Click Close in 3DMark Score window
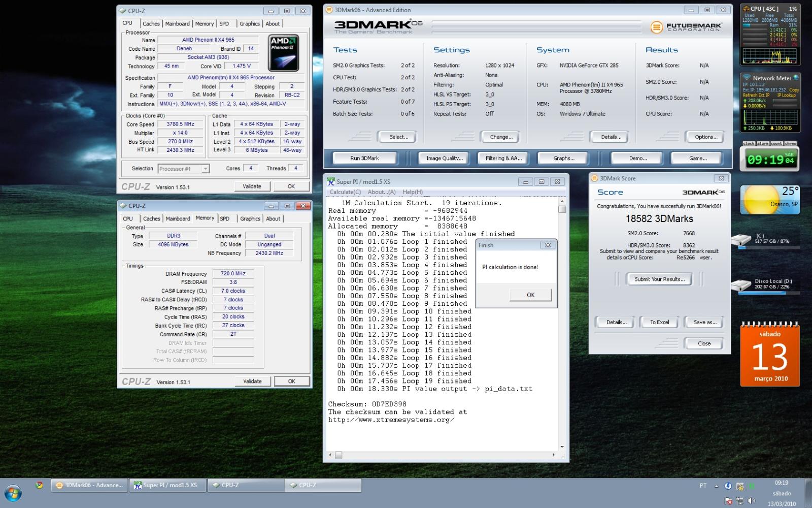Screen dimensions: 812x508 click(704, 343)
